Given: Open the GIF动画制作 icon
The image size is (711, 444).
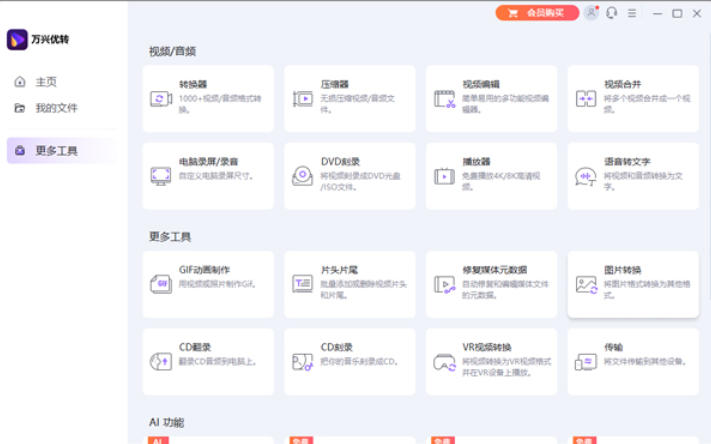Looking at the screenshot, I should (x=161, y=284).
